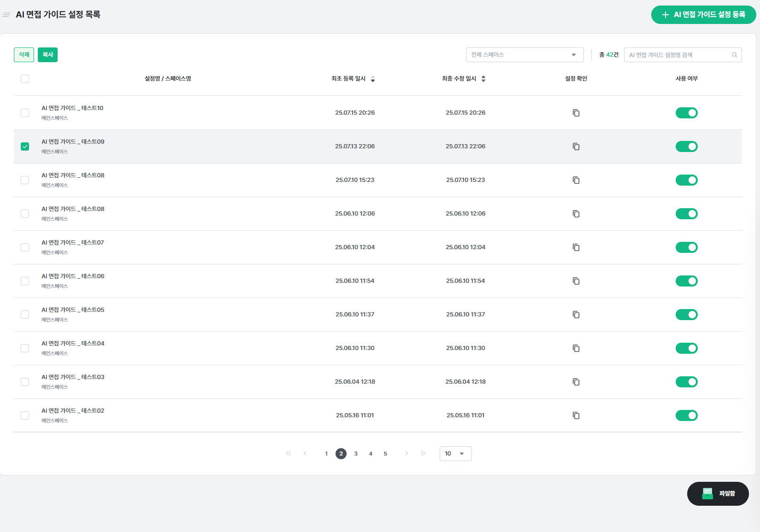Turn off 테스트05 usage toggle
This screenshot has height=532, width=760.
point(686,315)
